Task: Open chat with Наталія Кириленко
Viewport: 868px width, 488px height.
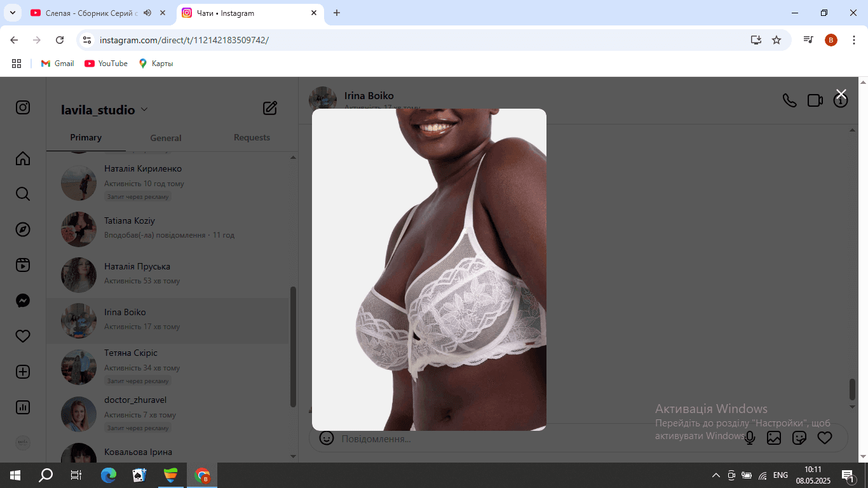Action: 168,182
